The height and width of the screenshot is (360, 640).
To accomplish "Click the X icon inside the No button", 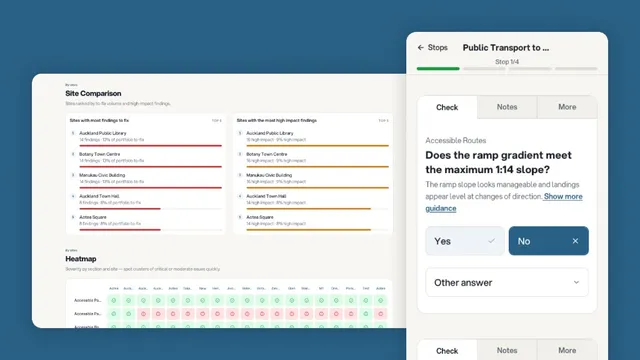I will pos(575,241).
